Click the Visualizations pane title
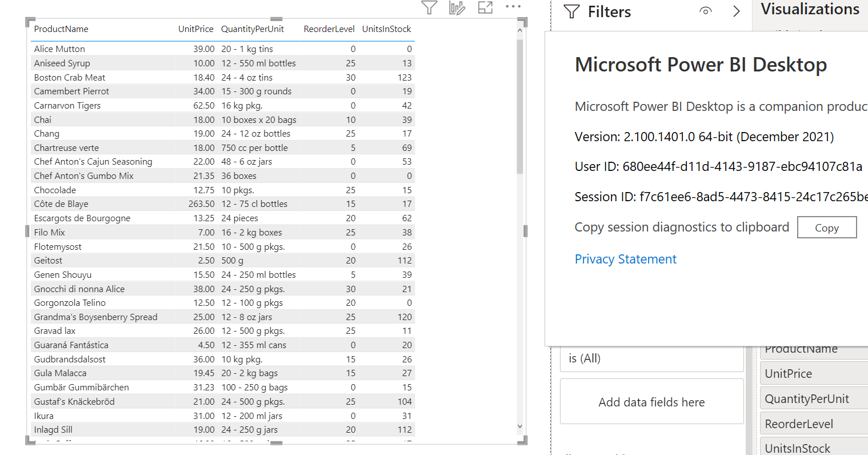The width and height of the screenshot is (868, 455). (x=810, y=9)
